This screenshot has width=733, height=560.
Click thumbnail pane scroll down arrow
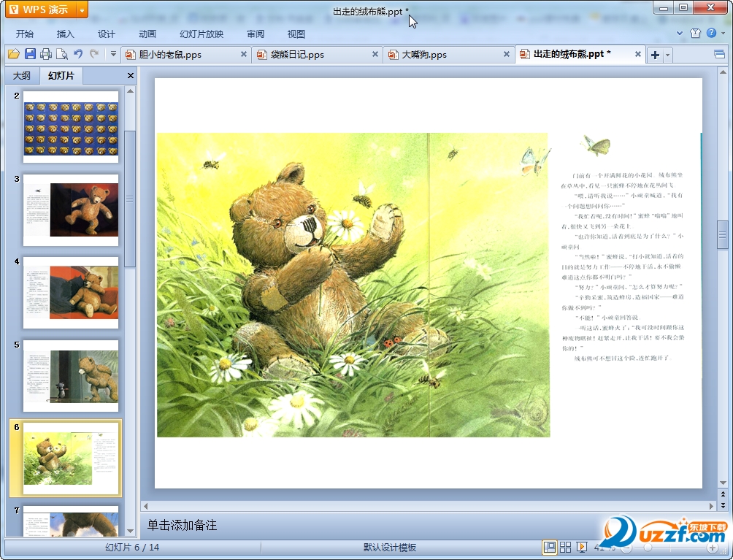(x=131, y=531)
